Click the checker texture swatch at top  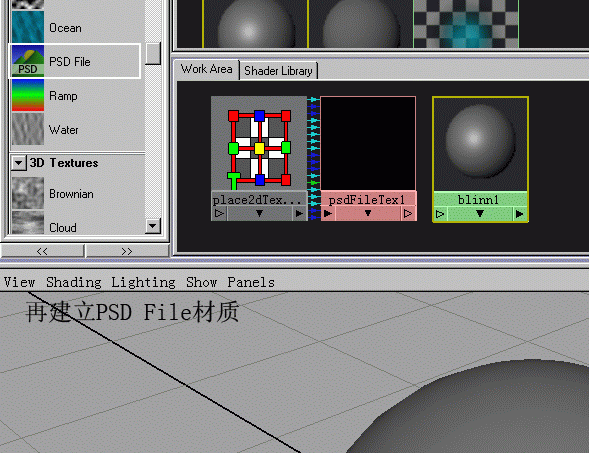[x=466, y=24]
